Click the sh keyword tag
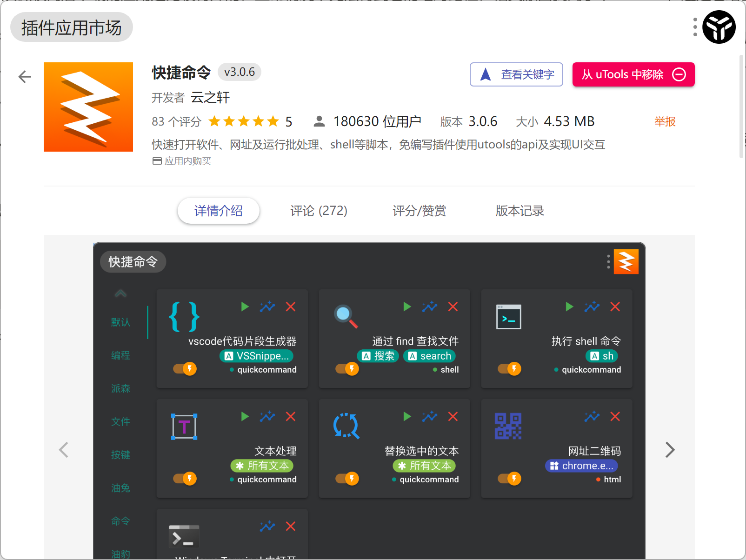 (x=602, y=356)
